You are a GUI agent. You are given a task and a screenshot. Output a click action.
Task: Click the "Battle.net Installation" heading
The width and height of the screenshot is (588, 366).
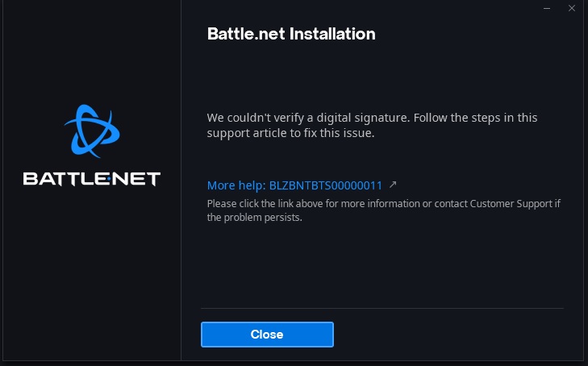(x=291, y=35)
